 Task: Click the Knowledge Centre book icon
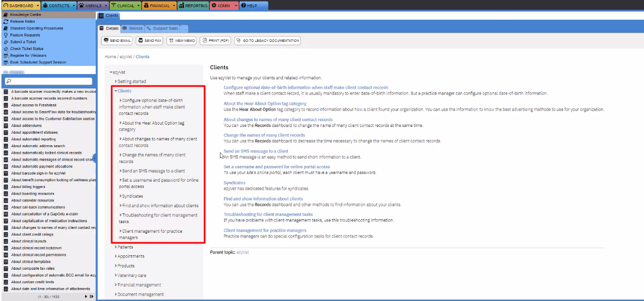(6, 15)
